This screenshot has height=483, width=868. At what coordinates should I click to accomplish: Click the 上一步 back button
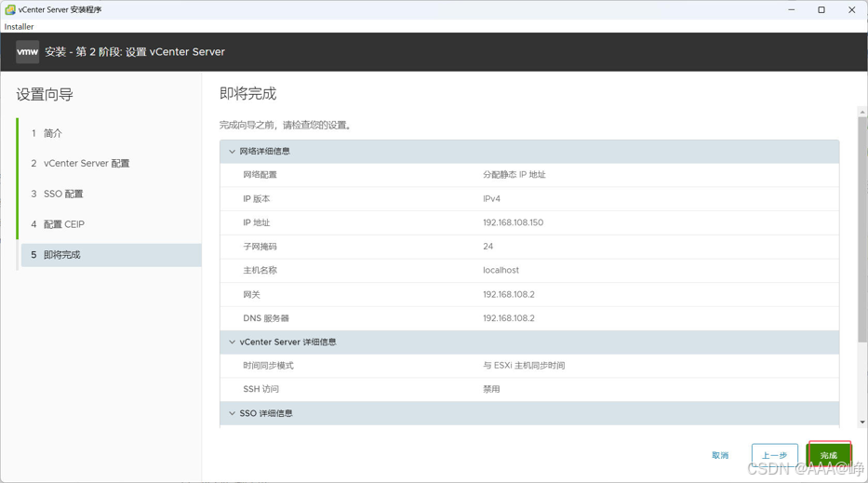coord(774,455)
